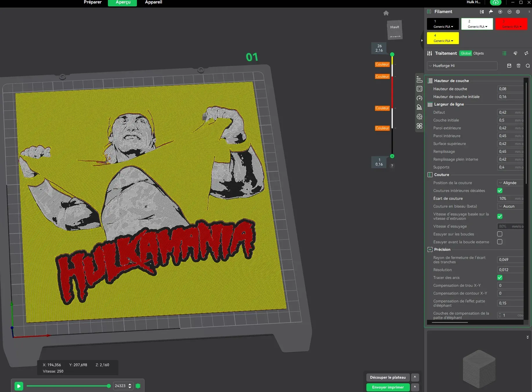
Task: Click the bottom plus handle of layer slider
Action: tap(392, 156)
